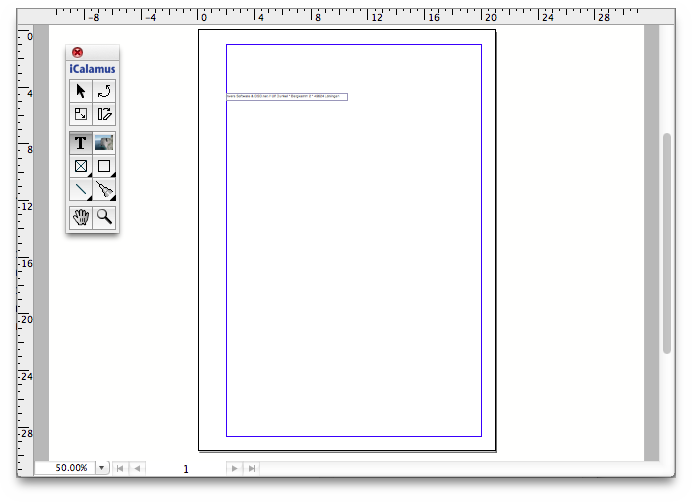Select the crossed-box placeholder frame tool
The image size is (692, 502).
(x=81, y=166)
